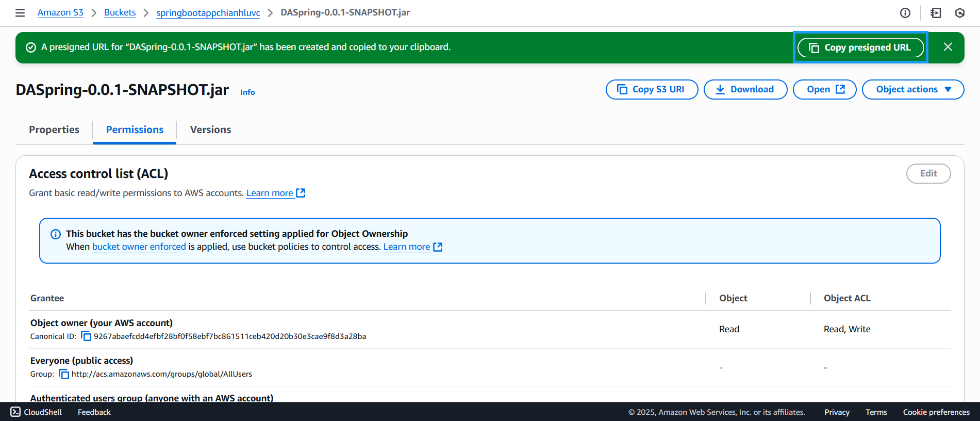The image size is (980, 421).
Task: Click Everyone (public access) grantee row label
Action: point(81,361)
